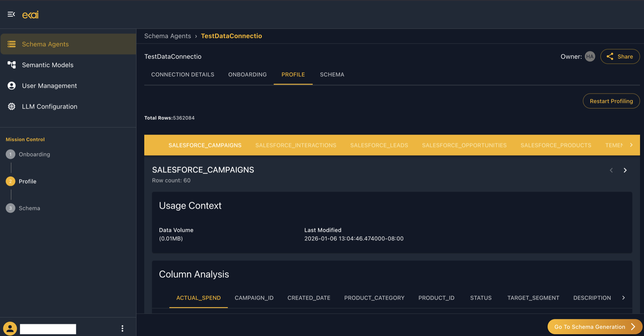
Task: Switch to the Onboarding tab
Action: (x=247, y=74)
